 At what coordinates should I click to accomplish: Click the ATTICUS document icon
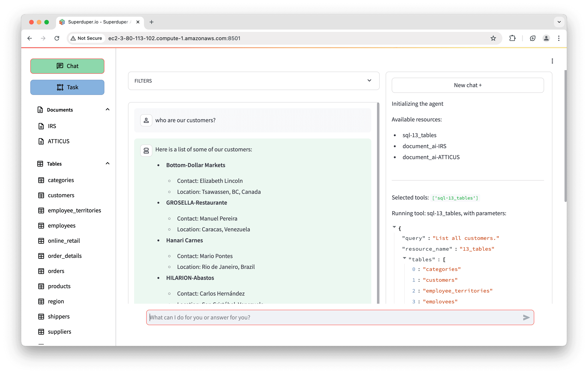(41, 141)
